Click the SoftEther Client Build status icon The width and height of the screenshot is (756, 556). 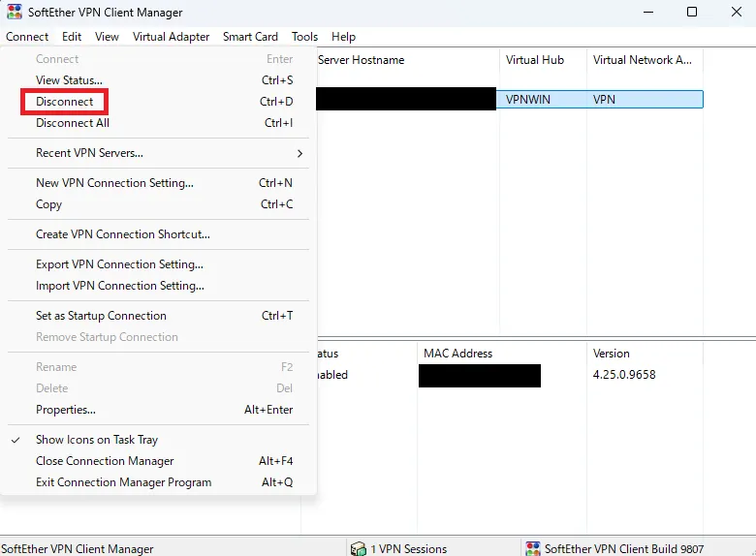[533, 548]
